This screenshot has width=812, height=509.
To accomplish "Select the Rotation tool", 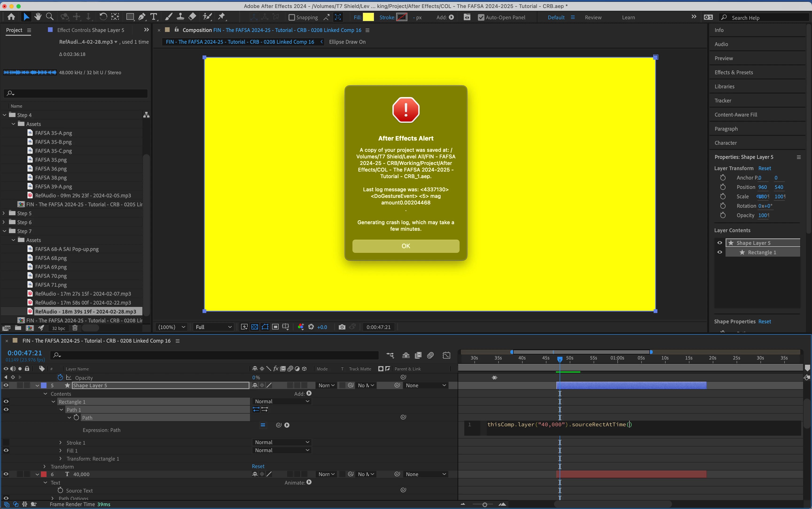I will [x=103, y=16].
